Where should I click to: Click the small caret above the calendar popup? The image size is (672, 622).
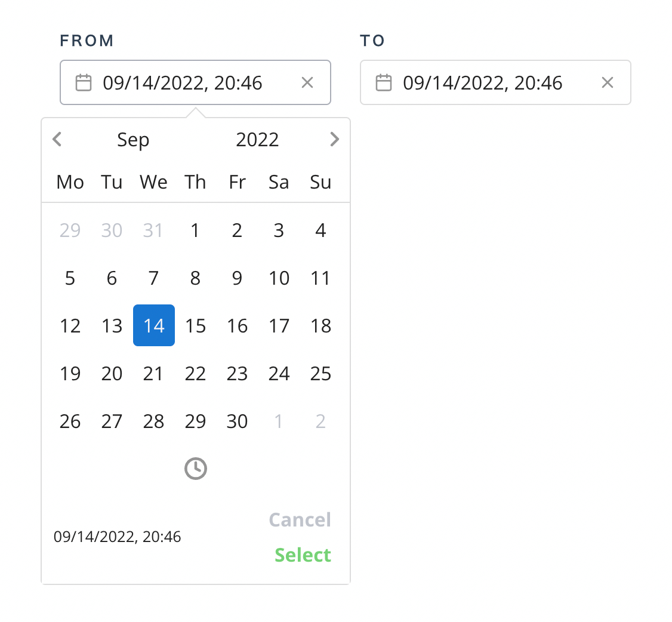pyautogui.click(x=195, y=112)
